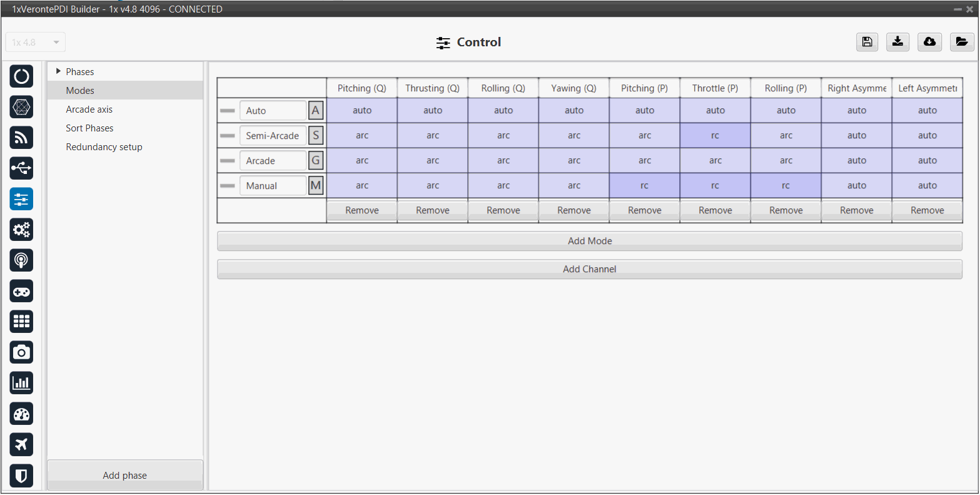The image size is (980, 495).
Task: Click the Add Channel button
Action: [x=589, y=269]
